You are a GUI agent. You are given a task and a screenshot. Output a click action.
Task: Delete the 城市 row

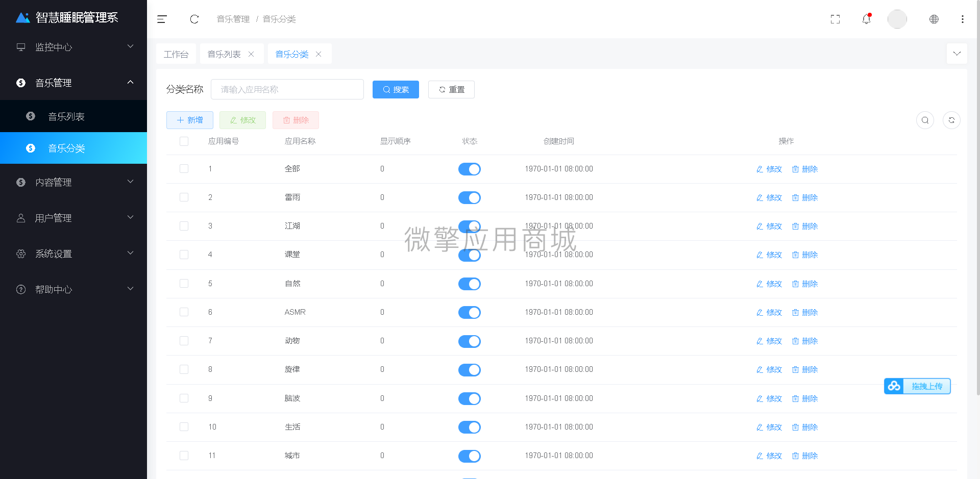805,456
